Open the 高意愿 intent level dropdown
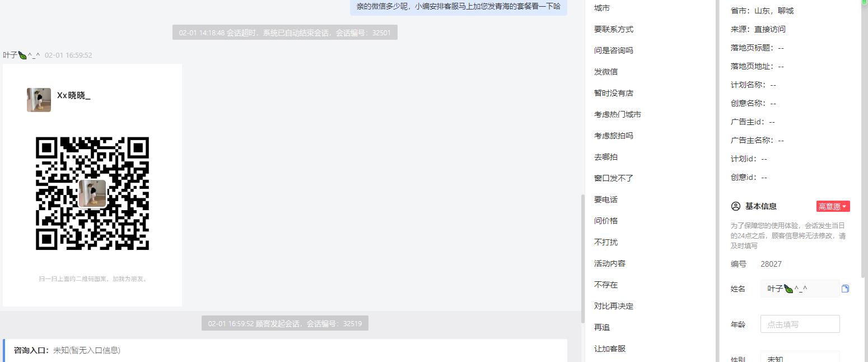Screen dimensions: 868x362 833,206
